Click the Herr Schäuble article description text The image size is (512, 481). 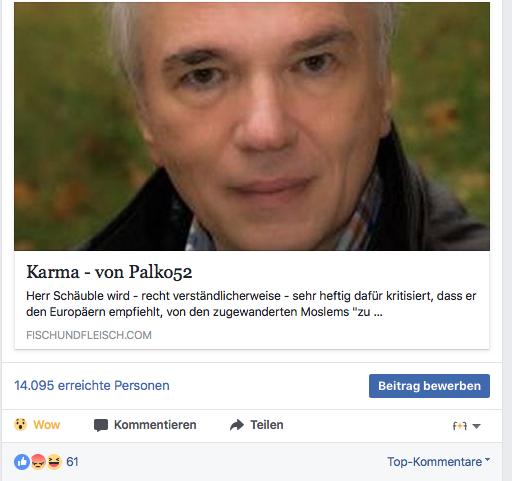click(x=251, y=304)
